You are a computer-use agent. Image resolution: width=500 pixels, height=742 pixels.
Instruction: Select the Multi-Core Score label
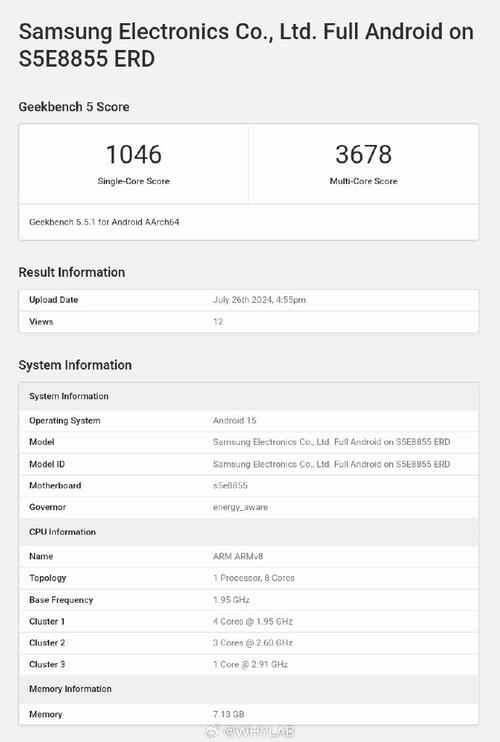point(363,181)
